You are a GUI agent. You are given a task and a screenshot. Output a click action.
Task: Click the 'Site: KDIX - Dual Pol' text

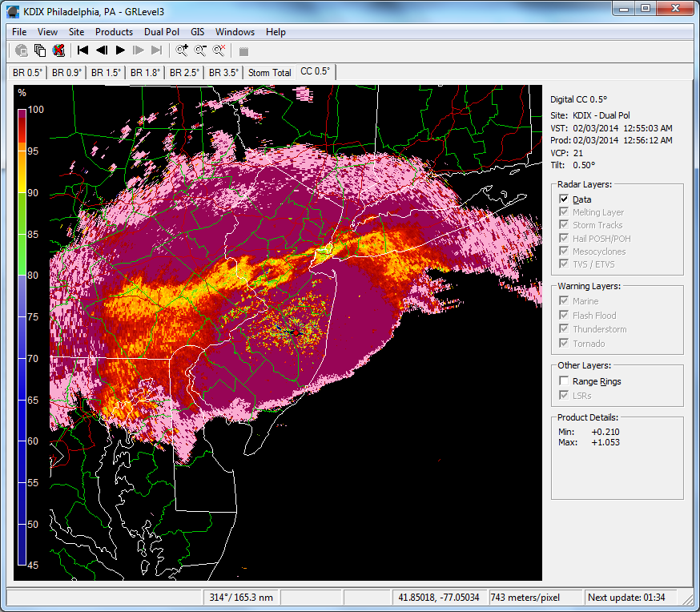tap(589, 115)
